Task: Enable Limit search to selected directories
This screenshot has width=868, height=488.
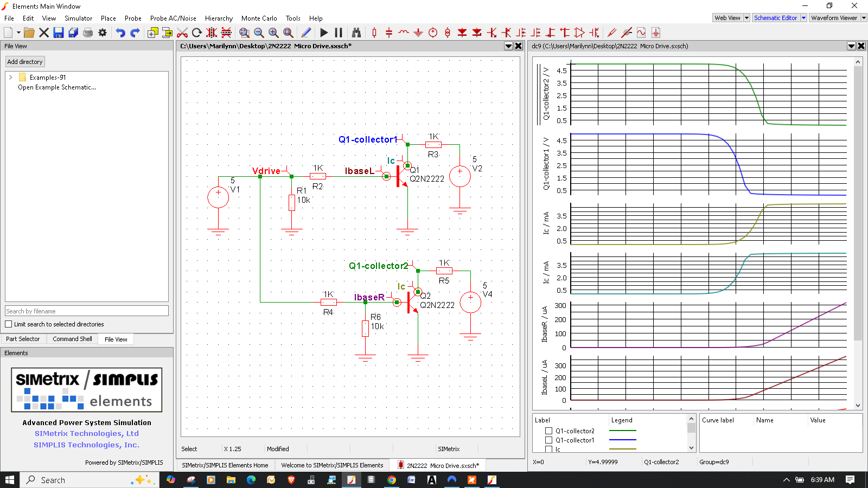Action: [x=9, y=324]
